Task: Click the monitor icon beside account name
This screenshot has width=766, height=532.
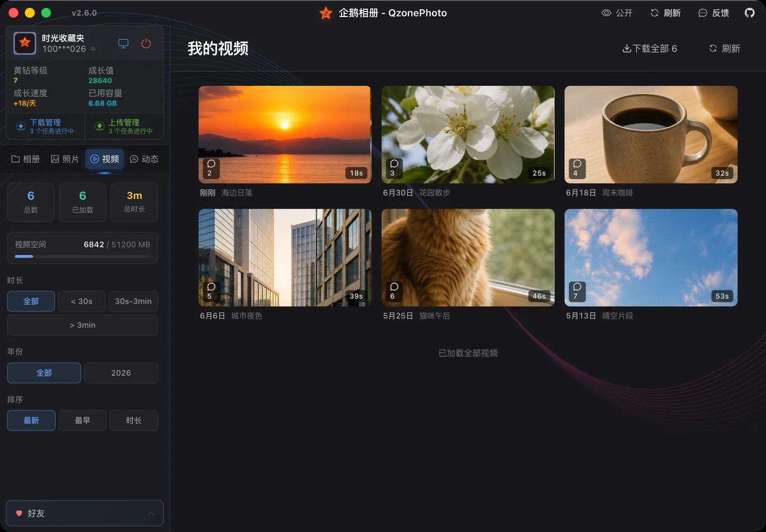Action: pos(123,44)
